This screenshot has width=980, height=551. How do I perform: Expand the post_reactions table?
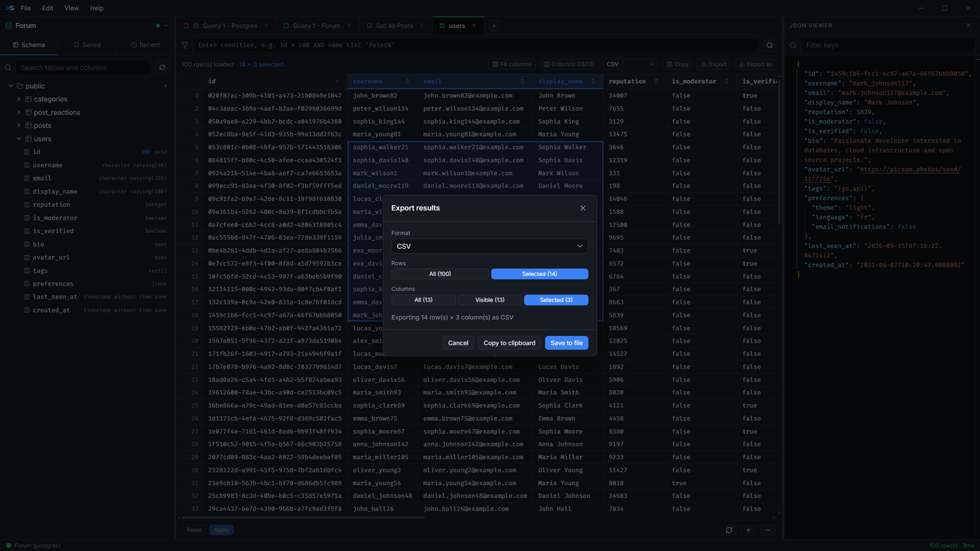[19, 112]
